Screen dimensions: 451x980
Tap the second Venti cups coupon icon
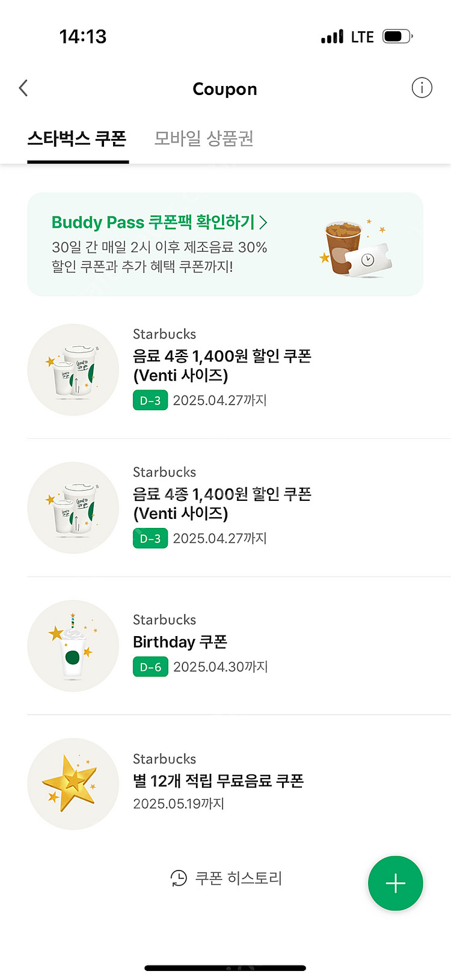pyautogui.click(x=73, y=508)
